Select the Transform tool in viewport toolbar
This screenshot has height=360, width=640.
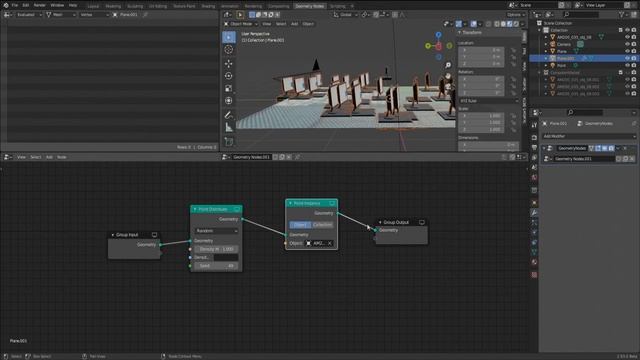click(x=229, y=100)
